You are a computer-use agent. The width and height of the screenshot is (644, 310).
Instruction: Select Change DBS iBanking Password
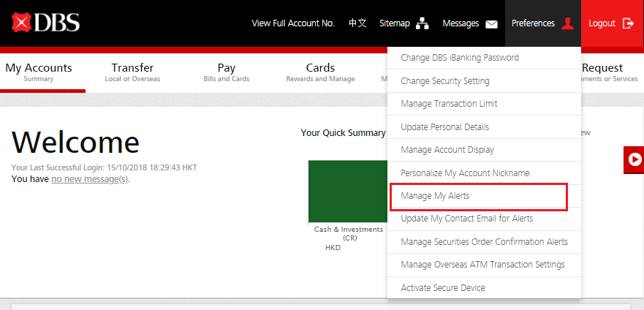pyautogui.click(x=459, y=58)
